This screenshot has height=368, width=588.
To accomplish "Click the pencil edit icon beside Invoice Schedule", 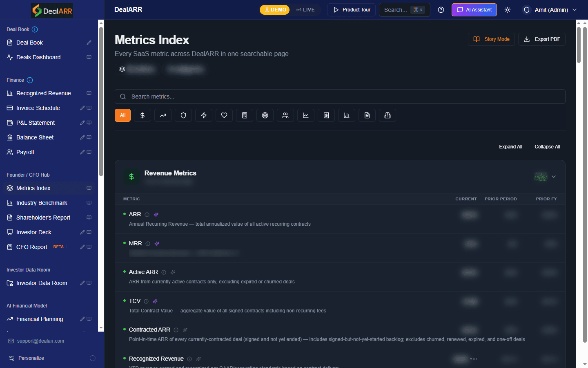I will point(82,108).
